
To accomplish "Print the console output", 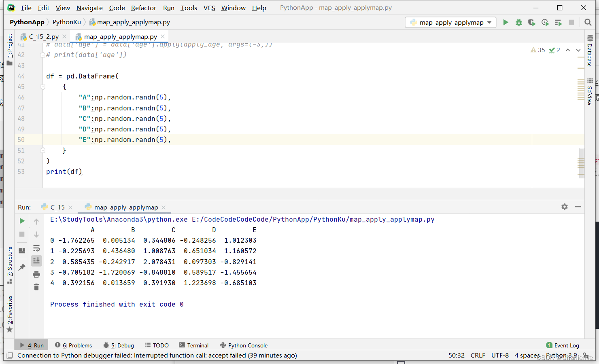I will (x=36, y=274).
